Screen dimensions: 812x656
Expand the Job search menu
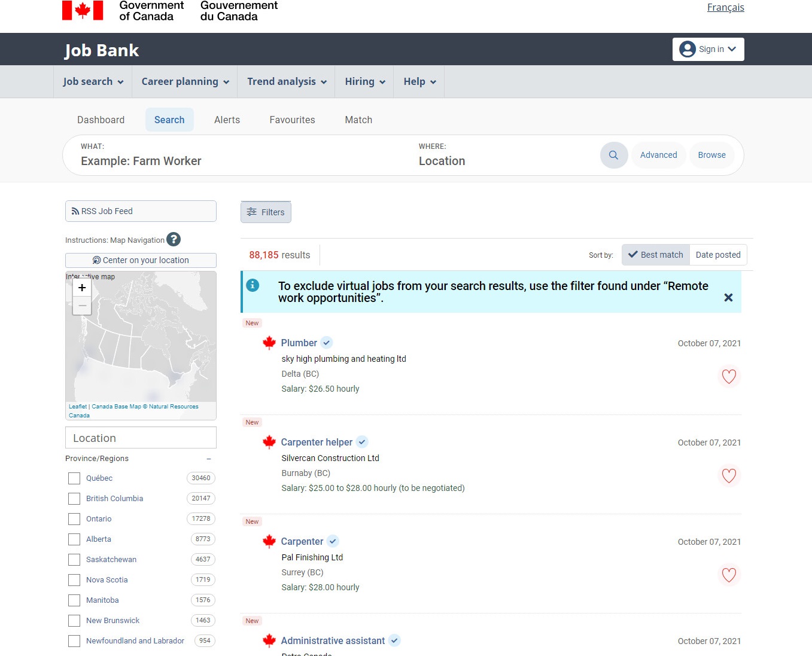coord(93,81)
